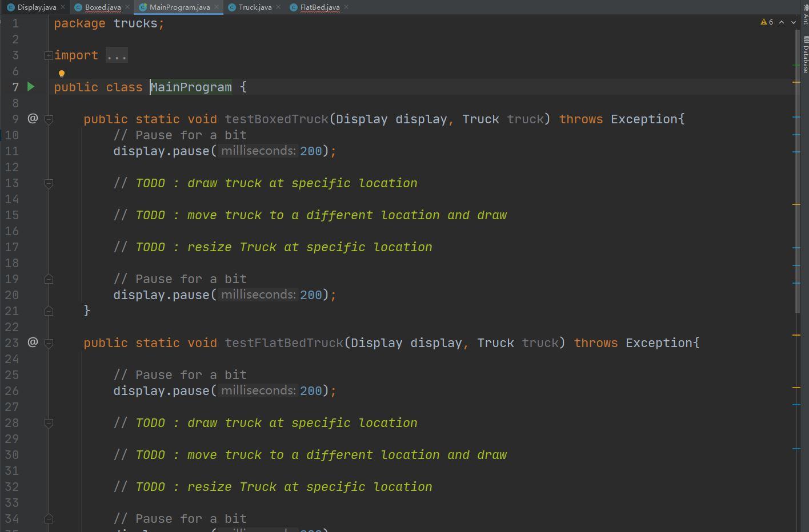
Task: Collapse TODO comment block at line 28
Action: [x=49, y=423]
